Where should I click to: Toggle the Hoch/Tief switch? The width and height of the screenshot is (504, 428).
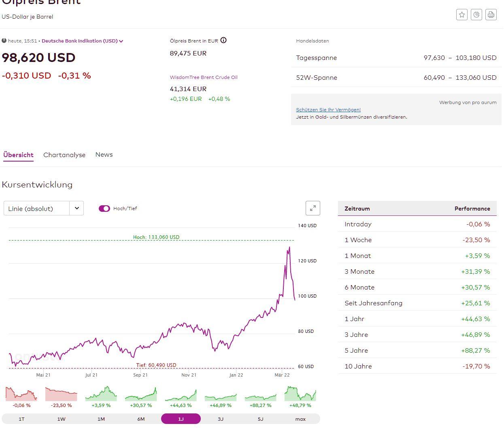[104, 209]
